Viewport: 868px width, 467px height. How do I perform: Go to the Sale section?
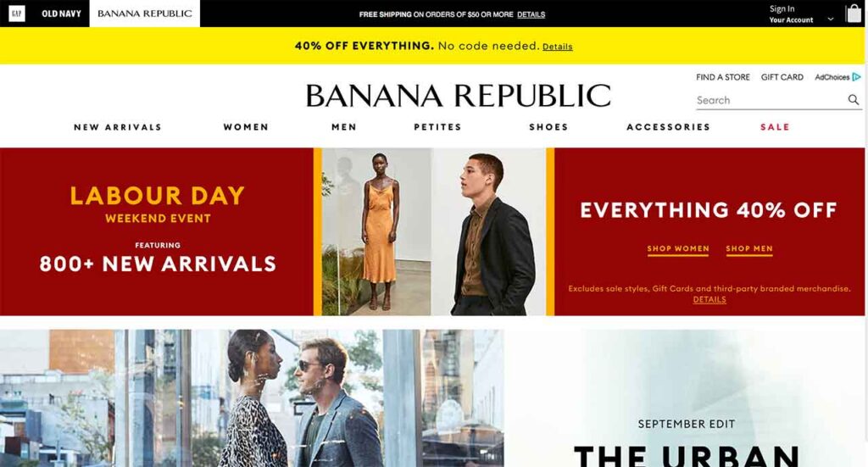tap(775, 127)
